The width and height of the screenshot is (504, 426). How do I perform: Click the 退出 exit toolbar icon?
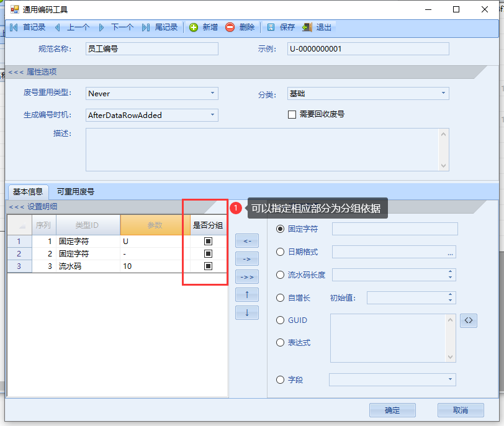click(x=307, y=27)
